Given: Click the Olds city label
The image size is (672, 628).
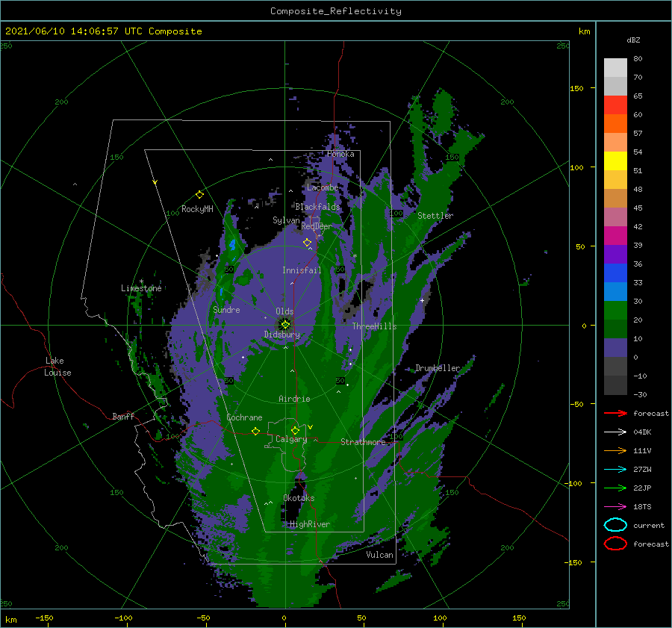Looking at the screenshot, I should coord(284,311).
